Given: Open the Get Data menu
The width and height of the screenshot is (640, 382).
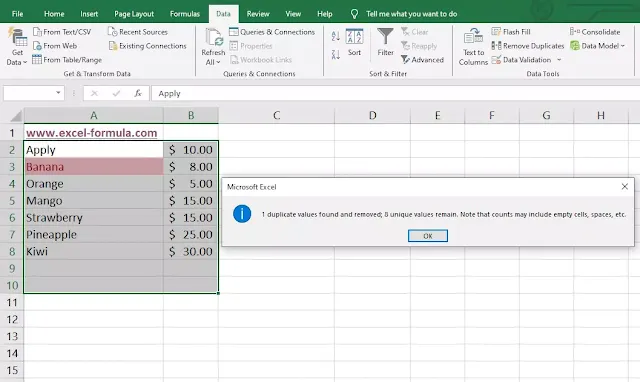Looking at the screenshot, I should tap(17, 47).
